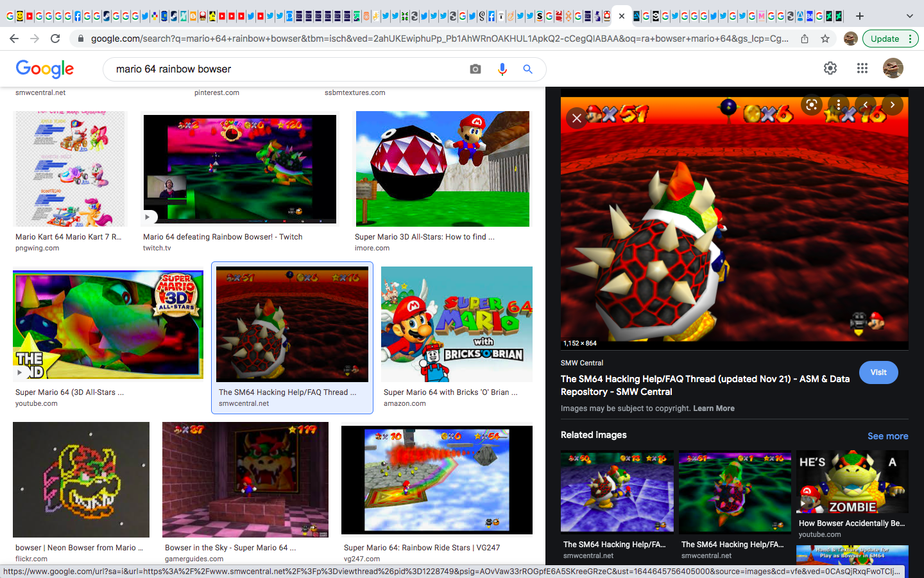Reload the current page

click(55, 39)
